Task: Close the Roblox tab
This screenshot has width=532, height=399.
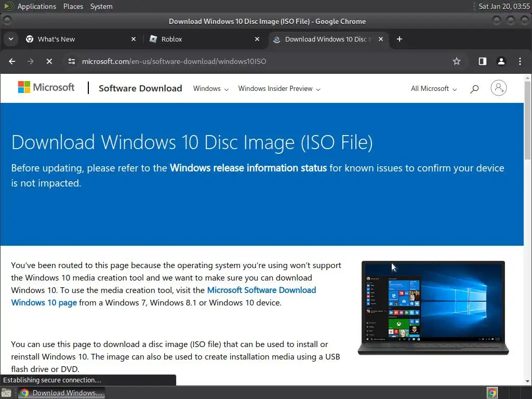Action: tap(257, 39)
